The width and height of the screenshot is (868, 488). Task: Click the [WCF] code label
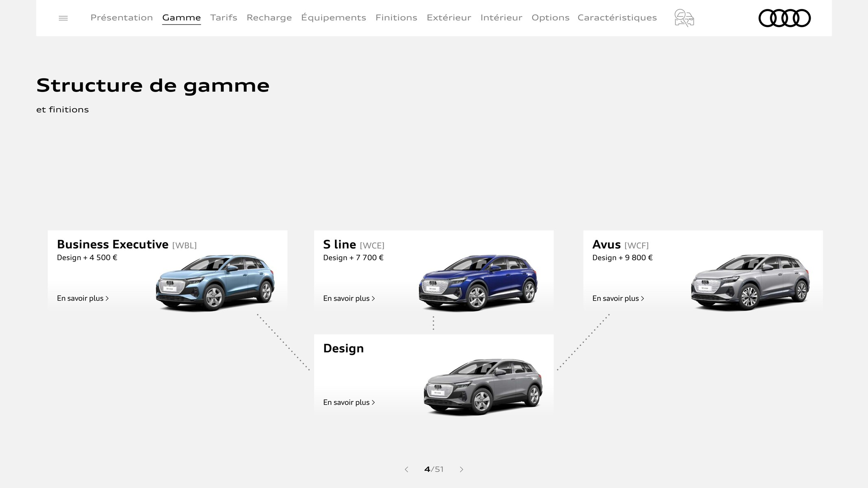pyautogui.click(x=636, y=245)
